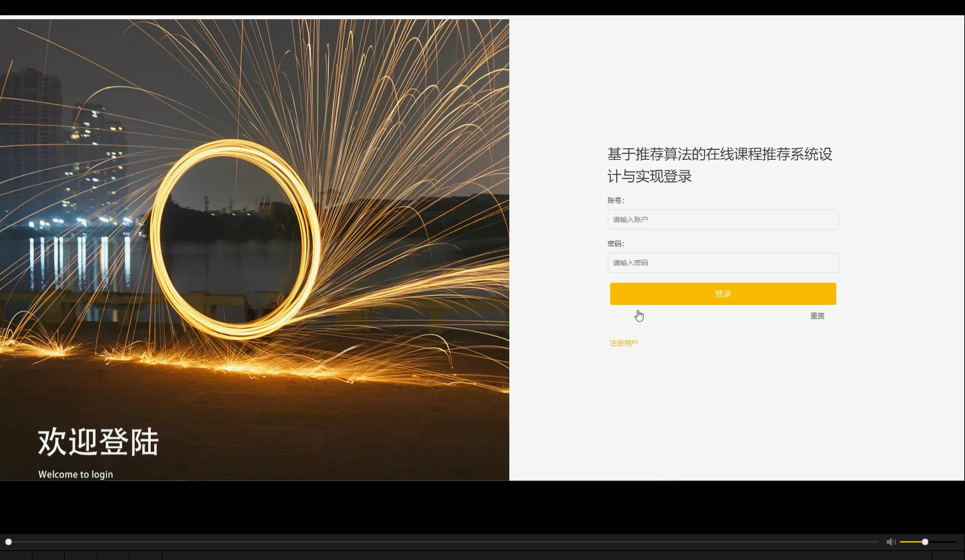This screenshot has height=560, width=965.
Task: Mute the video with speaker icon
Action: pos(891,542)
